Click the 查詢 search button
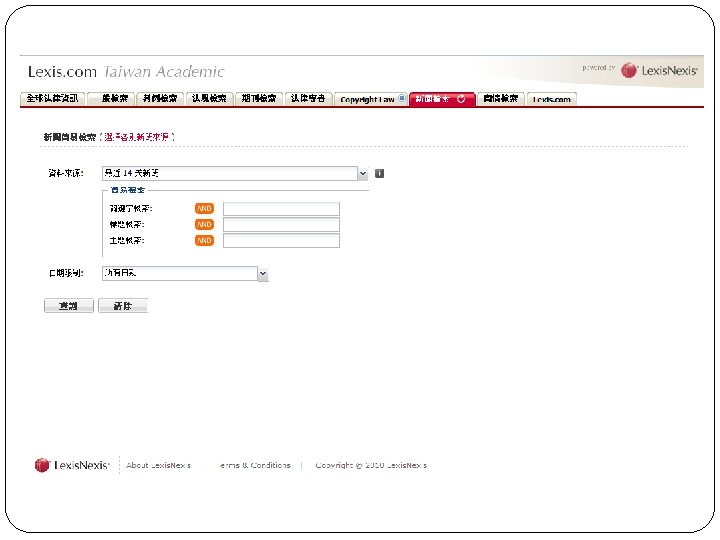This screenshot has height=540, width=720. 68,306
